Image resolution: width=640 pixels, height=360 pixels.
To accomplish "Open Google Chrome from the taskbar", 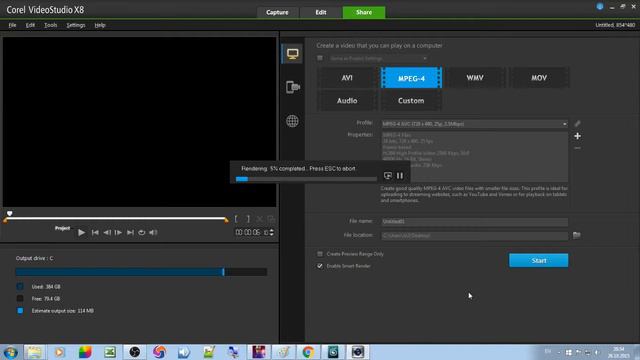I will coord(308,352).
